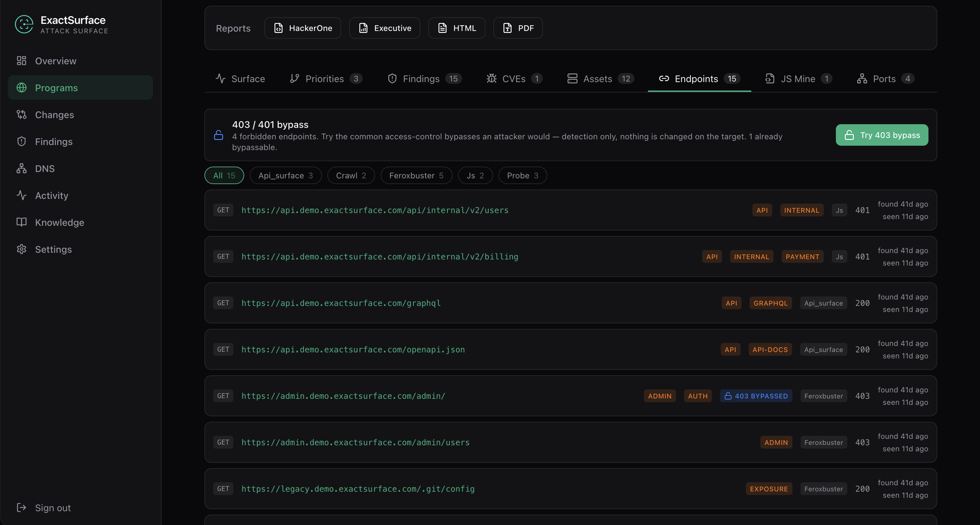This screenshot has width=980, height=525.
Task: Export the HTML report
Action: click(x=457, y=28)
